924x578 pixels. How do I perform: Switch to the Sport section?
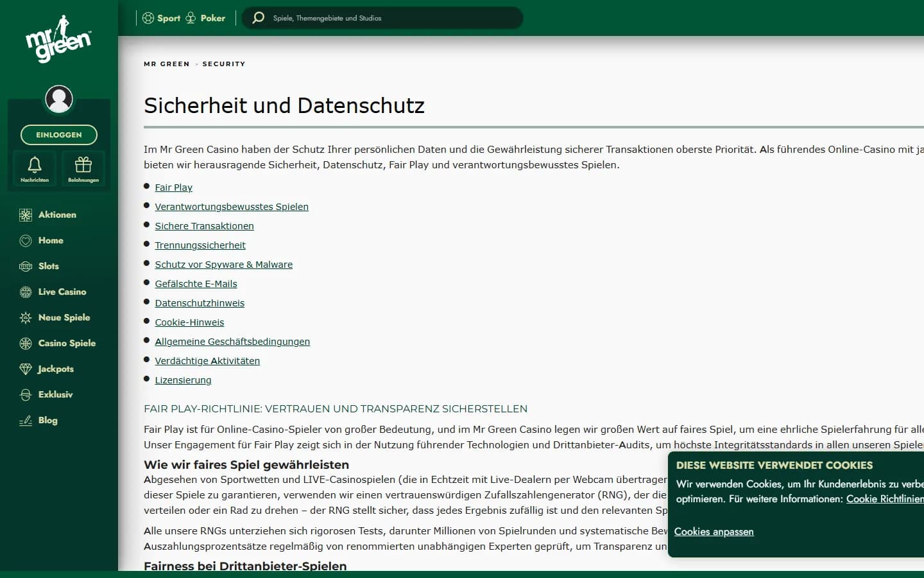coord(169,18)
